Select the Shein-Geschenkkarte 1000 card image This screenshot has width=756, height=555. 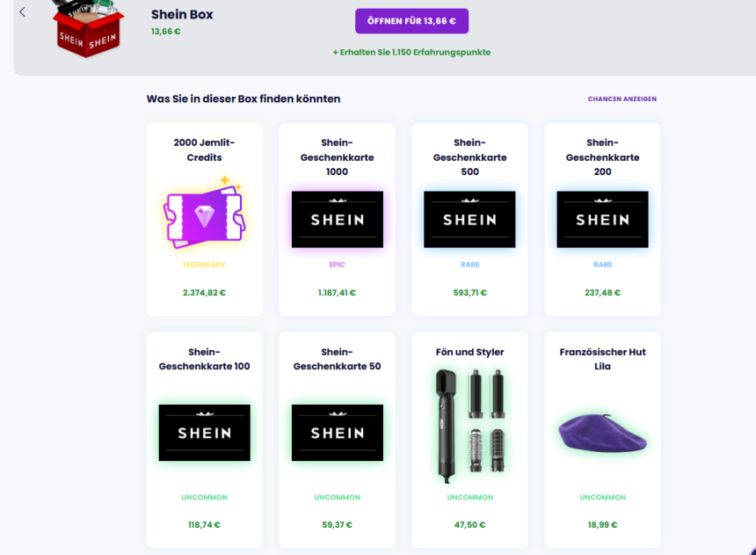337,219
